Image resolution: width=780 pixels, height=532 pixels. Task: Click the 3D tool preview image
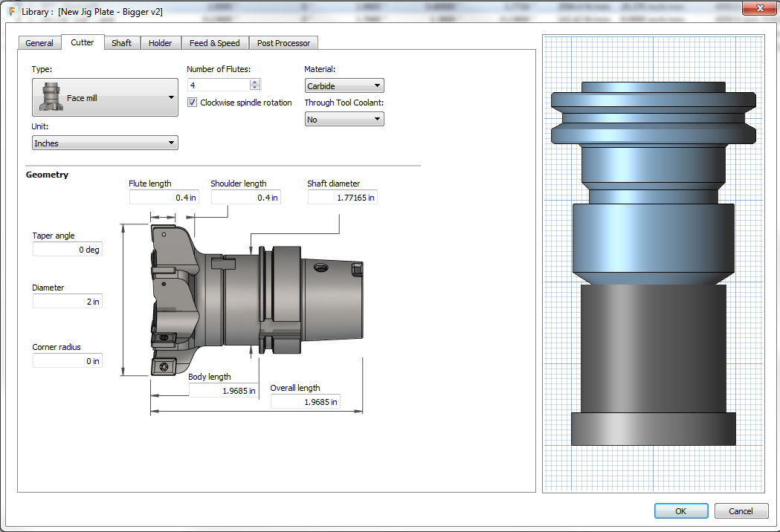click(653, 264)
